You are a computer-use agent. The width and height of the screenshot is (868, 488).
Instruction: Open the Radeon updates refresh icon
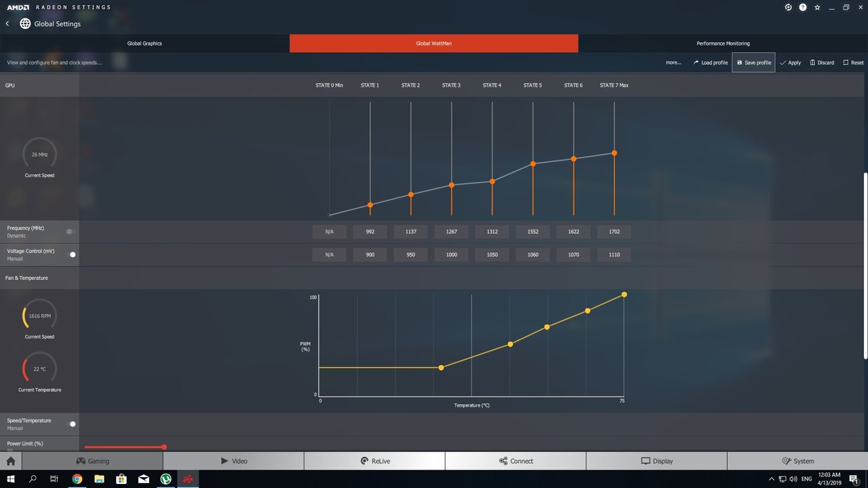pos(789,7)
